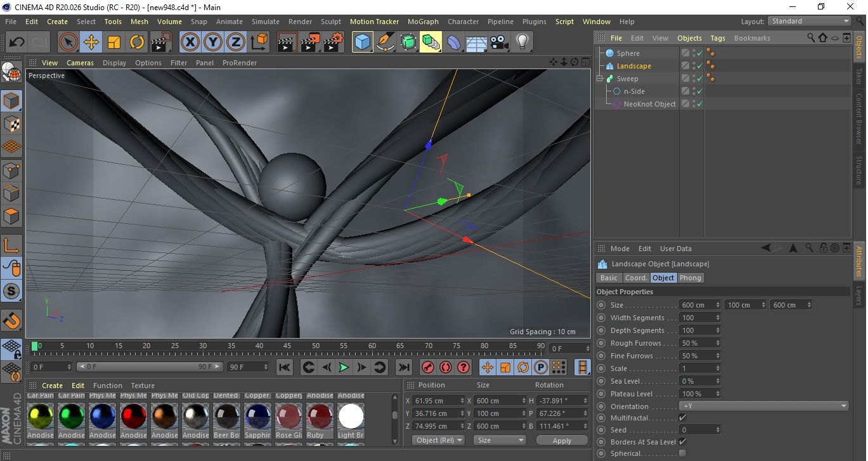Click frame 50 on timeline ruler
Screen dimensions: 868x461
tap(315, 346)
